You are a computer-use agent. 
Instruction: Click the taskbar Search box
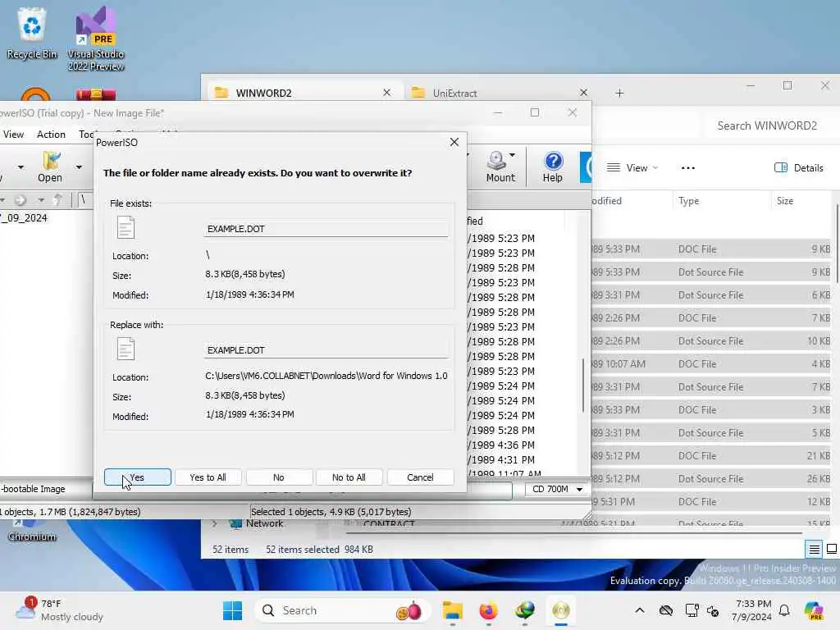[343, 610]
